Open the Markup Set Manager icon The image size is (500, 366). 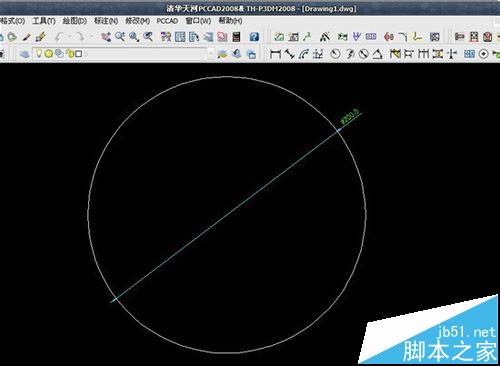222,37
